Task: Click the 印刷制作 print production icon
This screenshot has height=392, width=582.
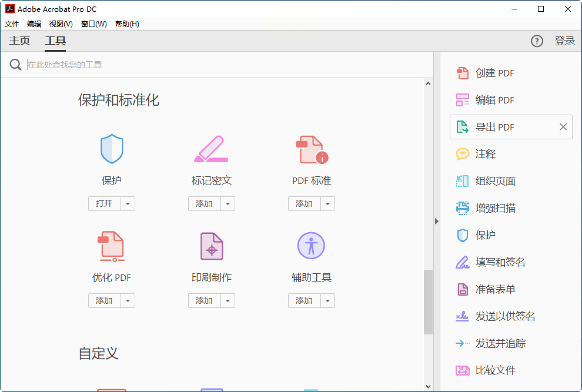Action: pos(212,246)
